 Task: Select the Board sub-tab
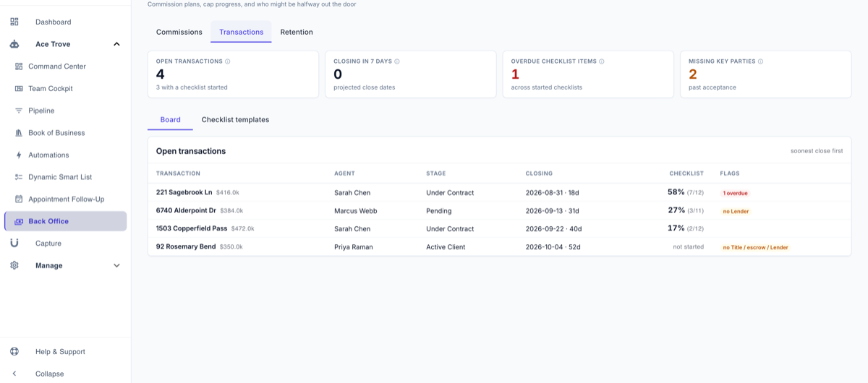(x=171, y=120)
